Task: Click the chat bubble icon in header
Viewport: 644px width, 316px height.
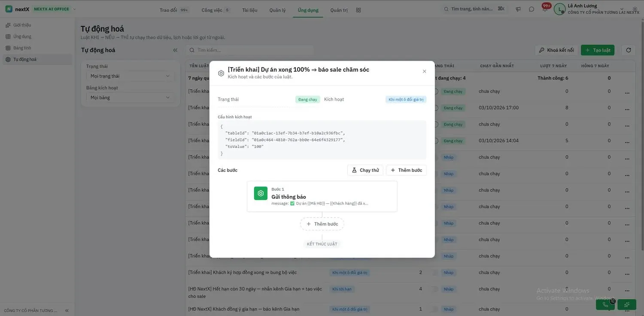Action: 532,9
